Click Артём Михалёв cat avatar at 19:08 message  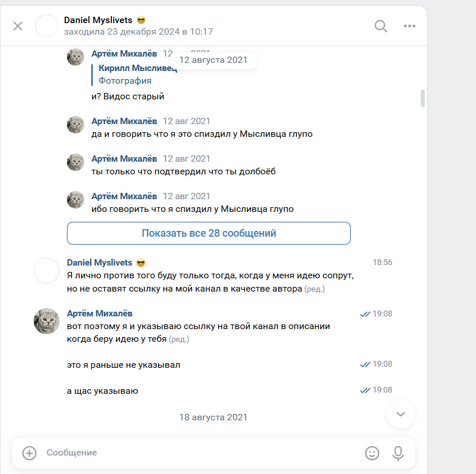tap(46, 320)
